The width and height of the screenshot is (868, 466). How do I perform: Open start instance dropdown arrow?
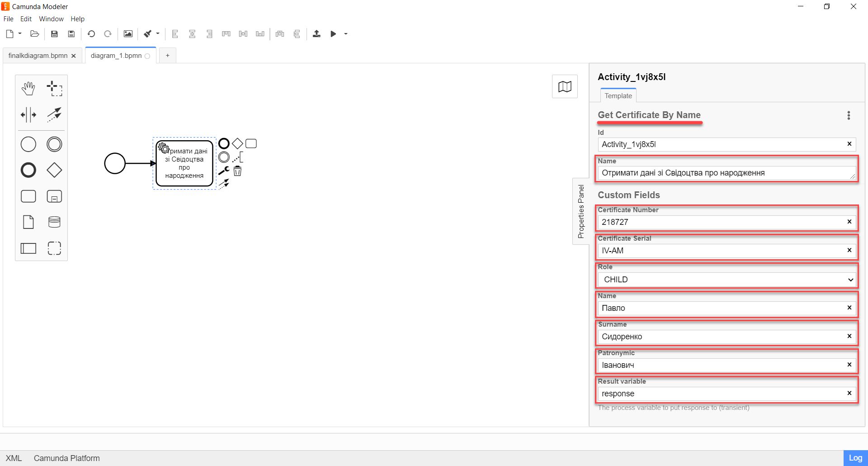pyautogui.click(x=346, y=33)
